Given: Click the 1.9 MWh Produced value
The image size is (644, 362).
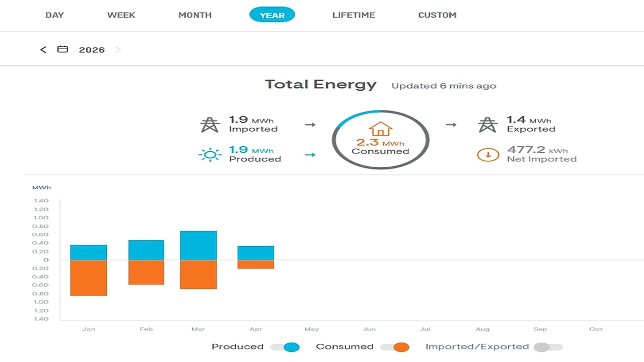Looking at the screenshot, I should tap(251, 150).
